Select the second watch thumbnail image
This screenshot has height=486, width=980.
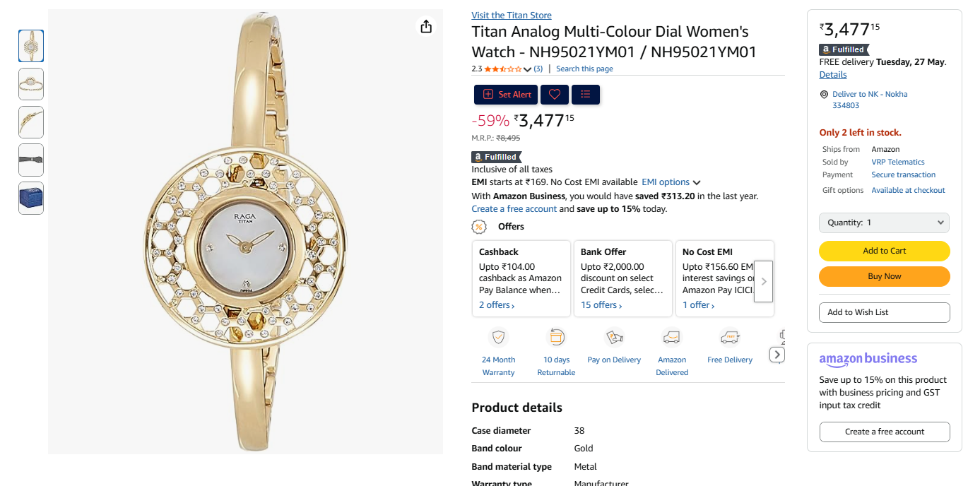(x=31, y=84)
